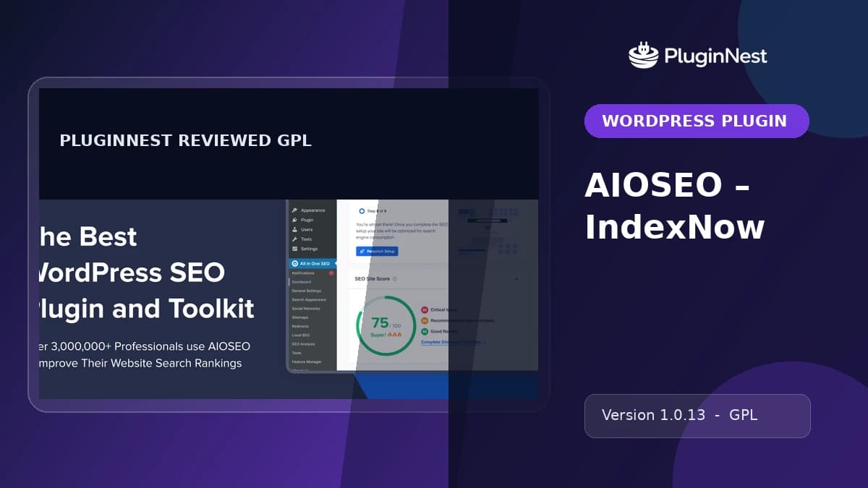Select All in One SEO menu

click(312, 264)
